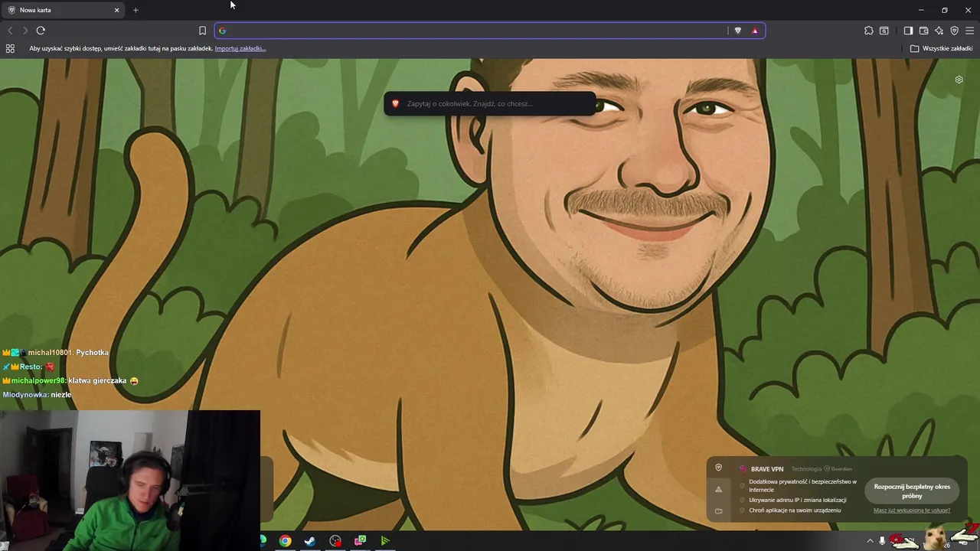Click the webcam overlay thumbnail
Image resolution: width=980 pixels, height=551 pixels.
click(130, 481)
